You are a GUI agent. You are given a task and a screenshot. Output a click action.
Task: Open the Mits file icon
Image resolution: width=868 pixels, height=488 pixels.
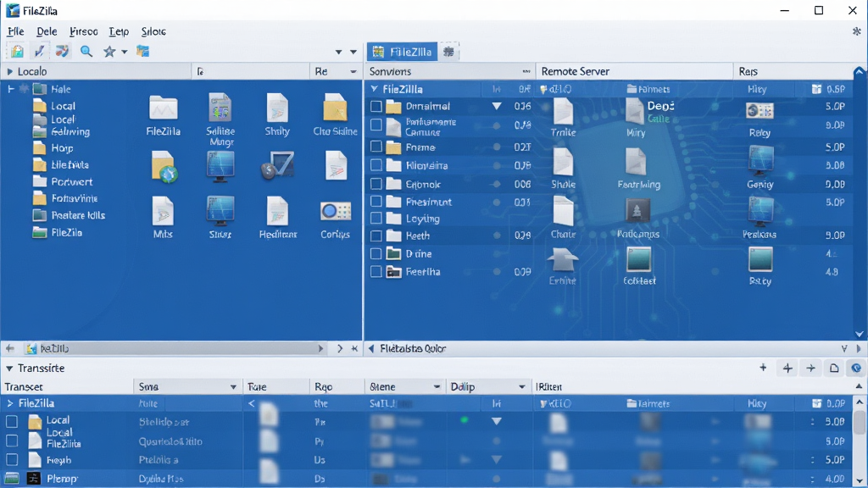[163, 218]
